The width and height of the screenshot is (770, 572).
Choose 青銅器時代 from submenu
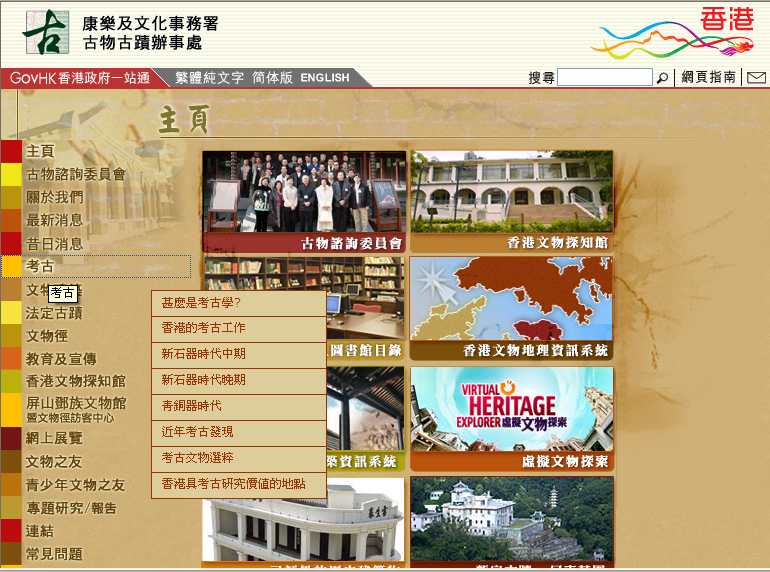click(239, 406)
